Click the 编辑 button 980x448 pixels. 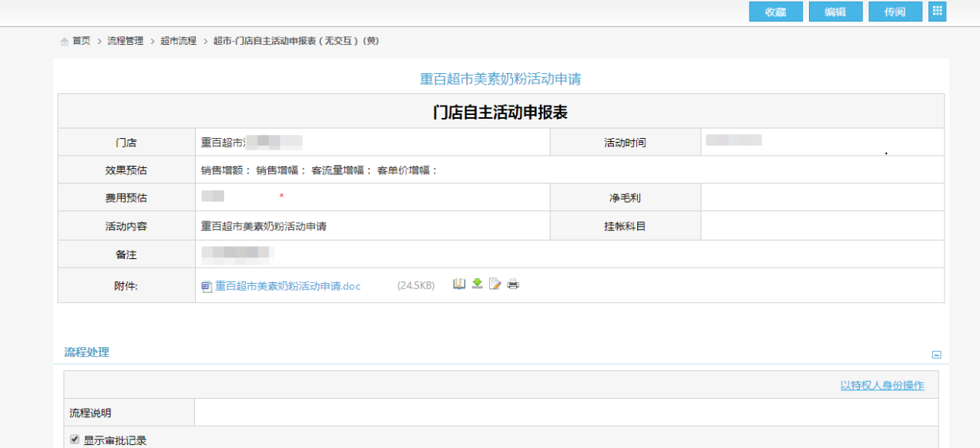835,12
